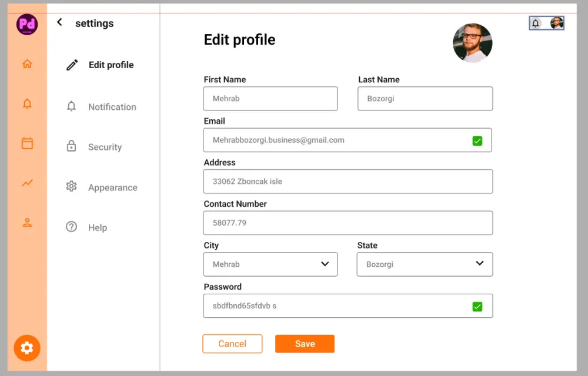The image size is (588, 376).
Task: Click the bell icon beside Notification
Action: 71,106
